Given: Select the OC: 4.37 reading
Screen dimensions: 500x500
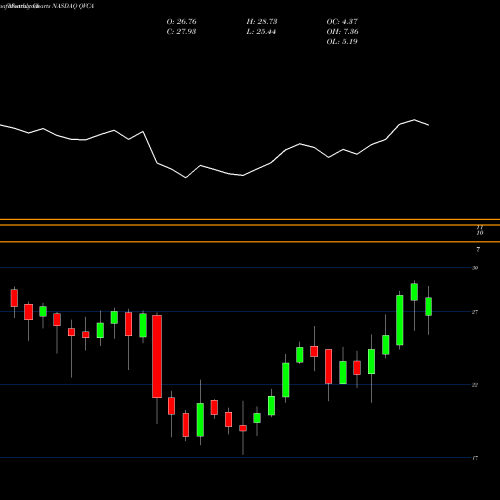Looking at the screenshot, I should [342, 22].
